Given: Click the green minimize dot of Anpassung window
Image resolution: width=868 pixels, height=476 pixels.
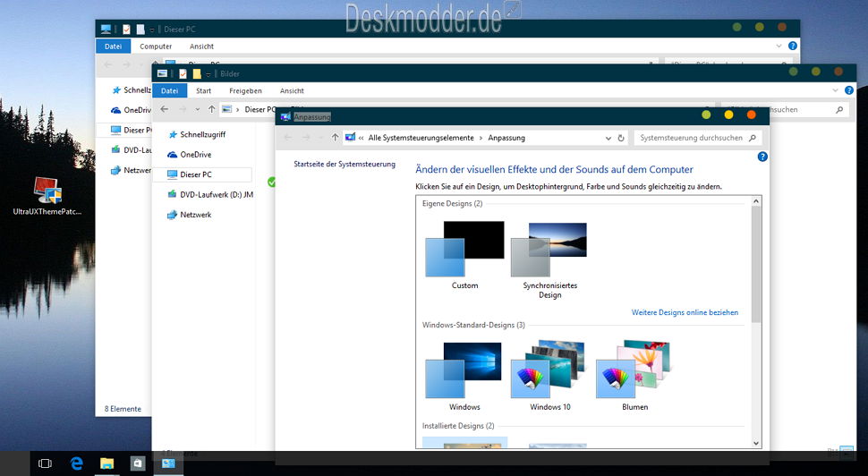Looking at the screenshot, I should click(706, 115).
